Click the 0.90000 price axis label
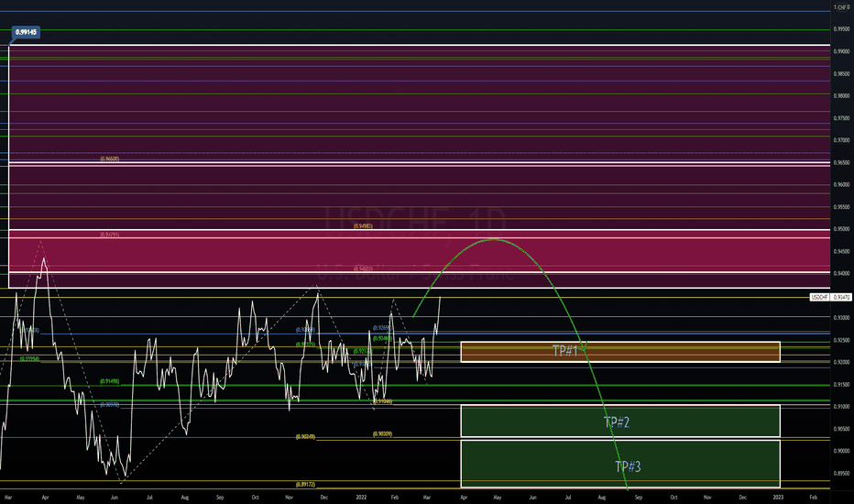This screenshot has width=854, height=504. click(x=841, y=451)
